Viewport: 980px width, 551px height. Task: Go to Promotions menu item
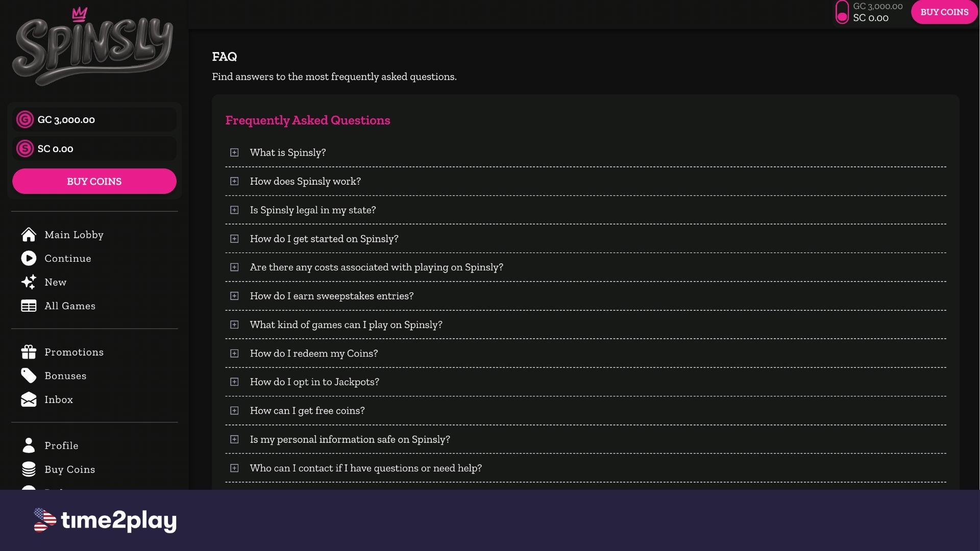(x=74, y=352)
